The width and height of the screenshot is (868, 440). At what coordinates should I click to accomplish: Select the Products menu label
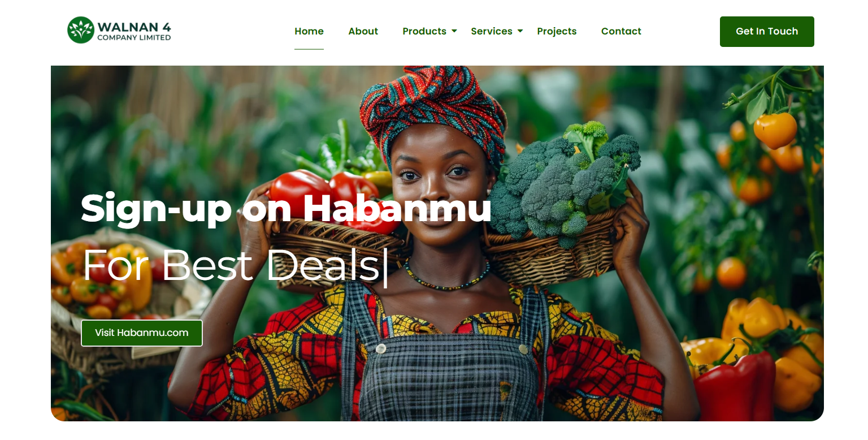point(424,31)
